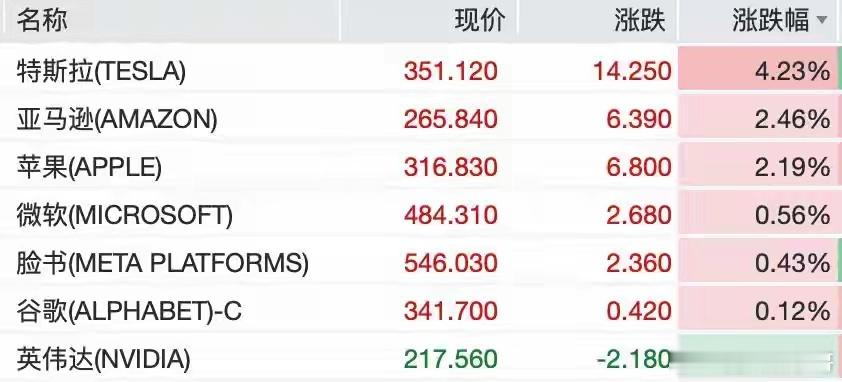Open 谷歌(ALPHABET)-C stock entry
This screenshot has width=842, height=382.
[x=421, y=311]
